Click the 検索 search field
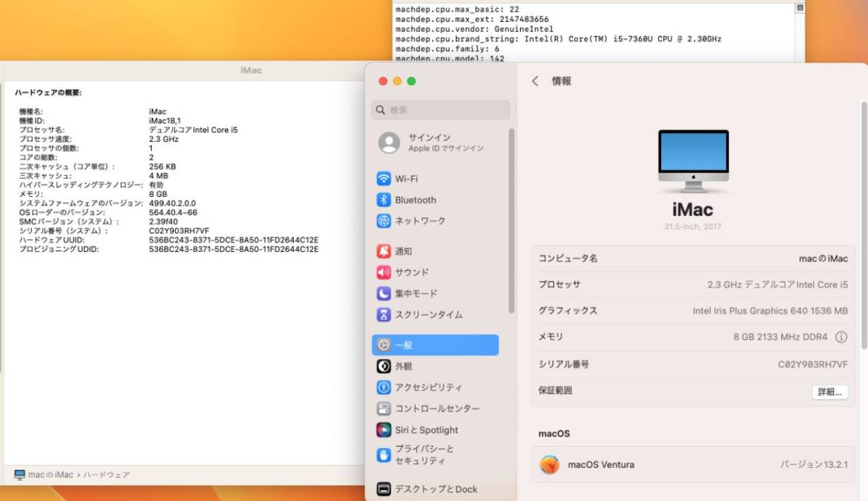 click(x=440, y=109)
